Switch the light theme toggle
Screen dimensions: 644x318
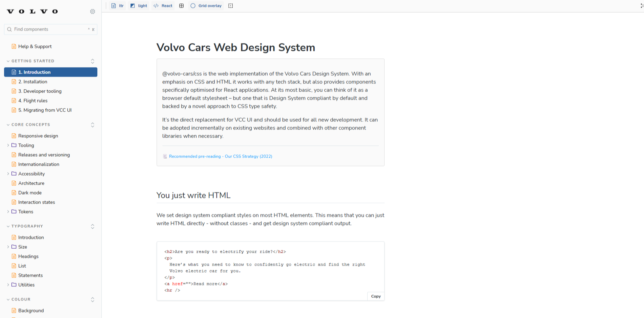point(139,6)
